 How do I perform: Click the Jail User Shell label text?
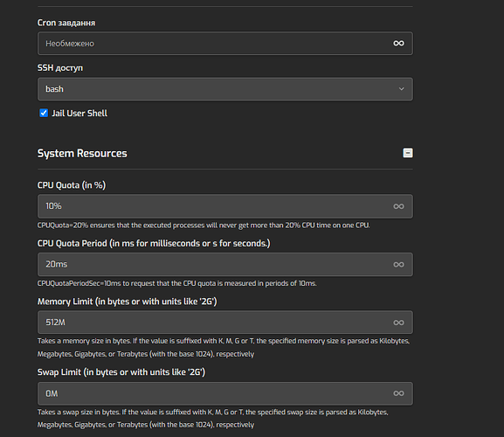pos(79,114)
